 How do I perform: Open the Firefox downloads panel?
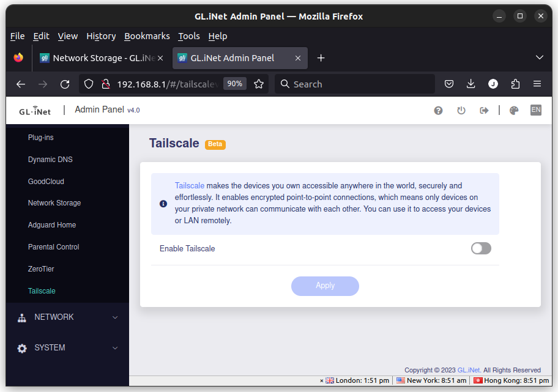coord(471,84)
